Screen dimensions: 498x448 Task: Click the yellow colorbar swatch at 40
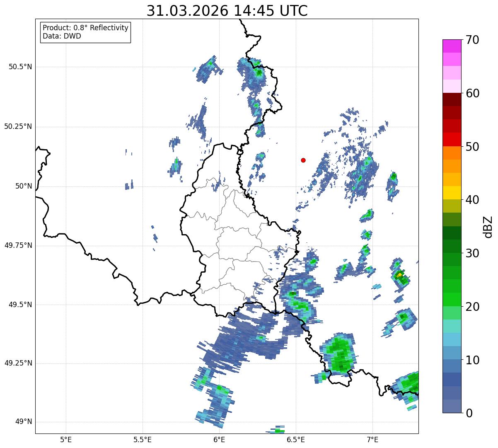pyautogui.click(x=452, y=193)
